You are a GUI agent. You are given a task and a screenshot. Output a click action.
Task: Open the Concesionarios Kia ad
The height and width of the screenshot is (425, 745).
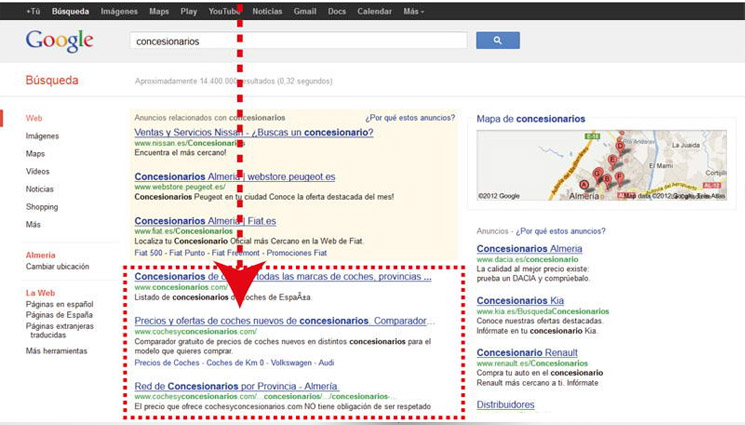[520, 300]
